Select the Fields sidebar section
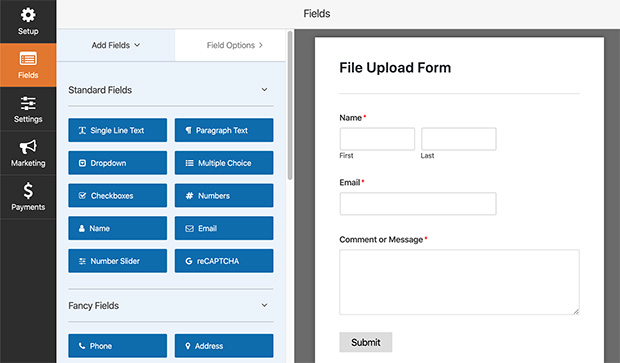The height and width of the screenshot is (363, 620). pos(28,65)
